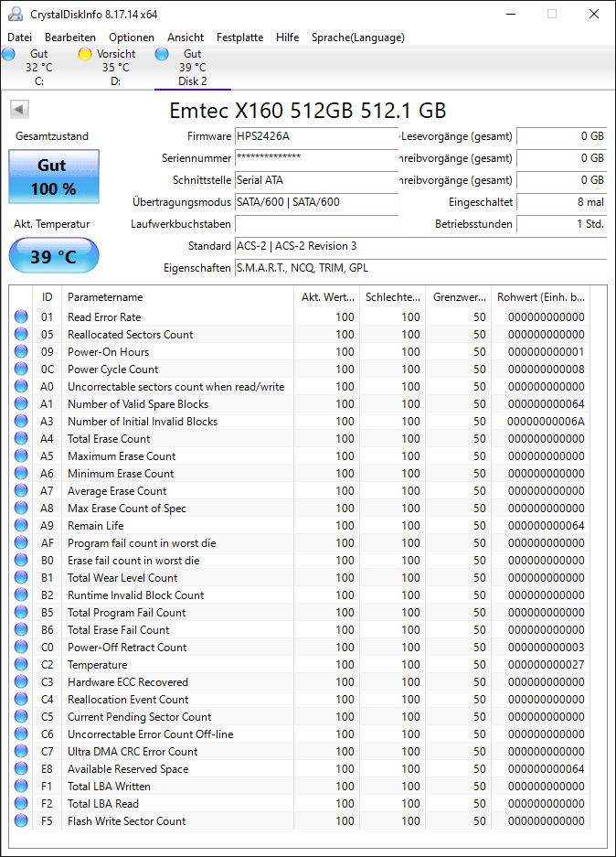Click status icon for Remain Life

point(21,525)
